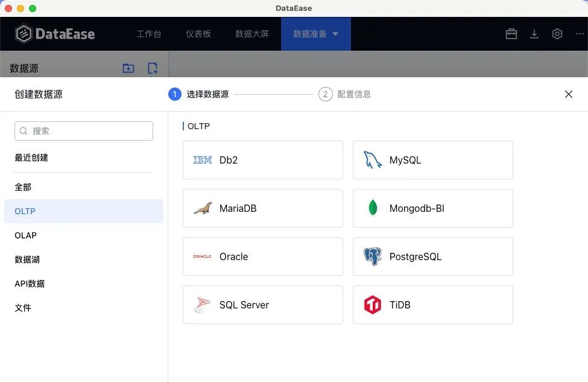Image resolution: width=588 pixels, height=382 pixels.
Task: Pick the Mongodb-BI data source label
Action: pyautogui.click(x=417, y=208)
